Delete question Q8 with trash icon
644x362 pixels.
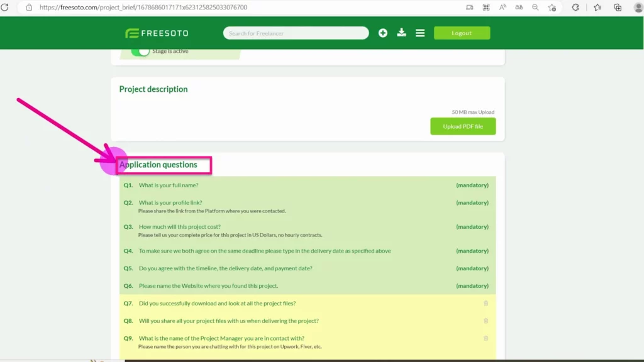pyautogui.click(x=486, y=321)
